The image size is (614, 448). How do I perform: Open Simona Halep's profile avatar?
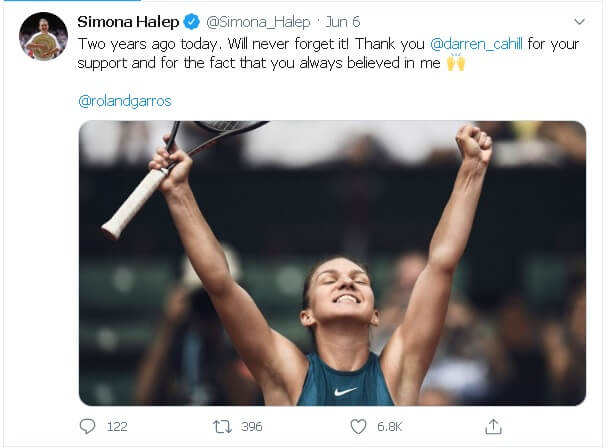[x=43, y=36]
